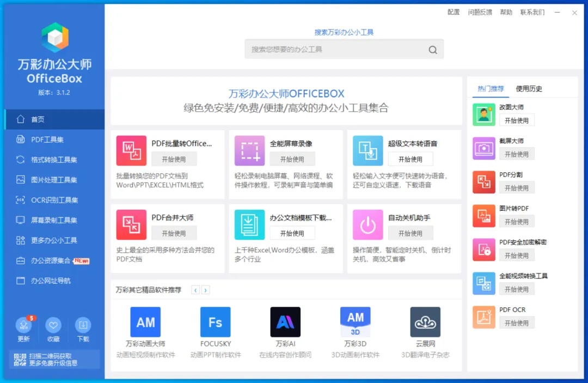Click 开始使用 for PDF合并大师
Viewport: 588px width, 383px height.
174,233
